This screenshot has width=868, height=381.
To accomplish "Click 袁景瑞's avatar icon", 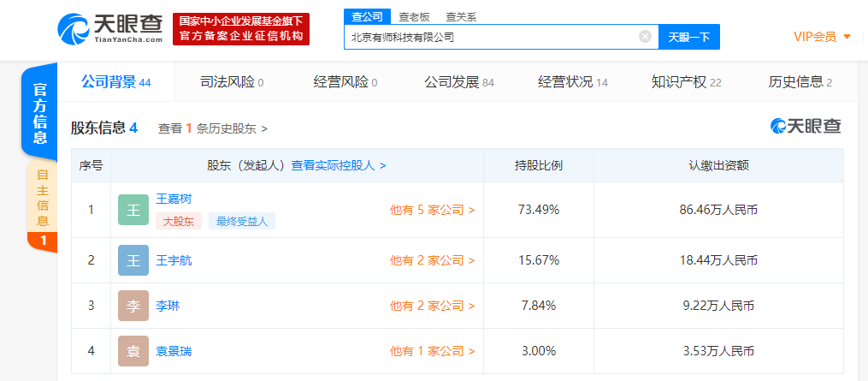I will tap(133, 351).
